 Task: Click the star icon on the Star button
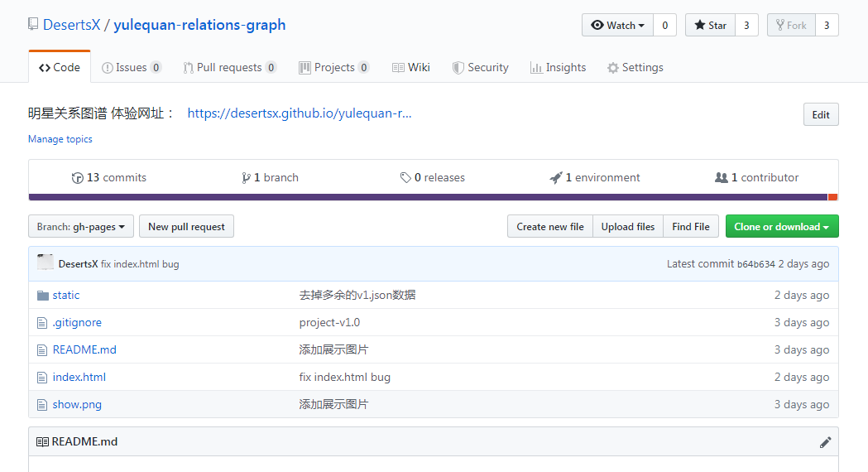700,25
